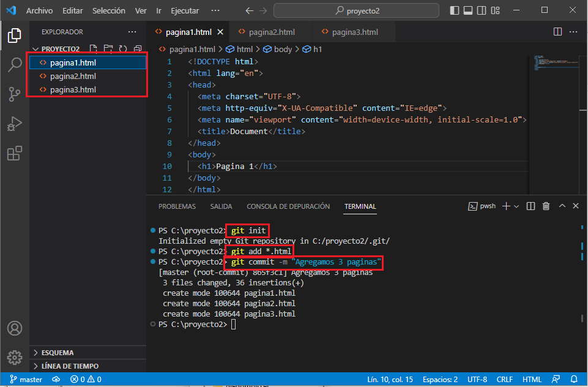The image size is (588, 387).
Task: Create a new folder in PROYECTO2
Action: tap(108, 48)
